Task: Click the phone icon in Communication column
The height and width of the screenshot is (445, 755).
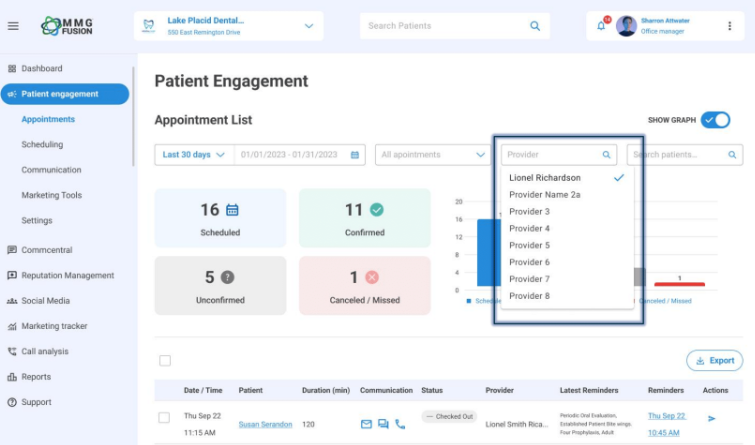Action: [400, 424]
